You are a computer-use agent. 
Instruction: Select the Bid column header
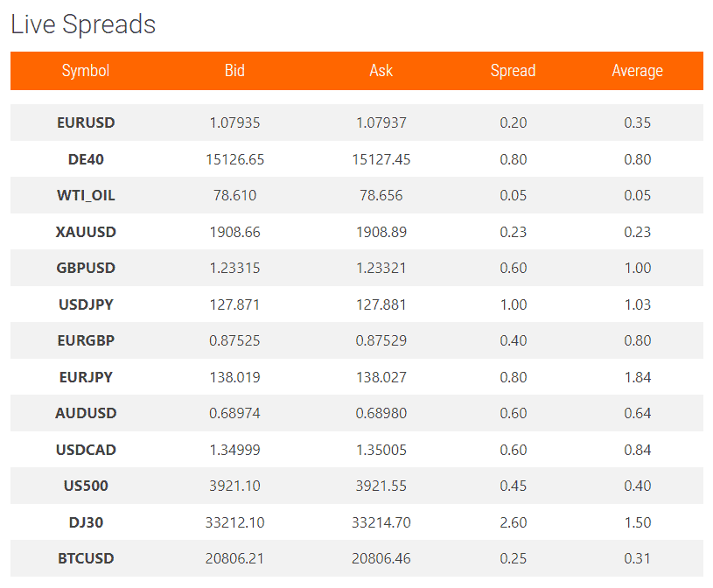234,71
